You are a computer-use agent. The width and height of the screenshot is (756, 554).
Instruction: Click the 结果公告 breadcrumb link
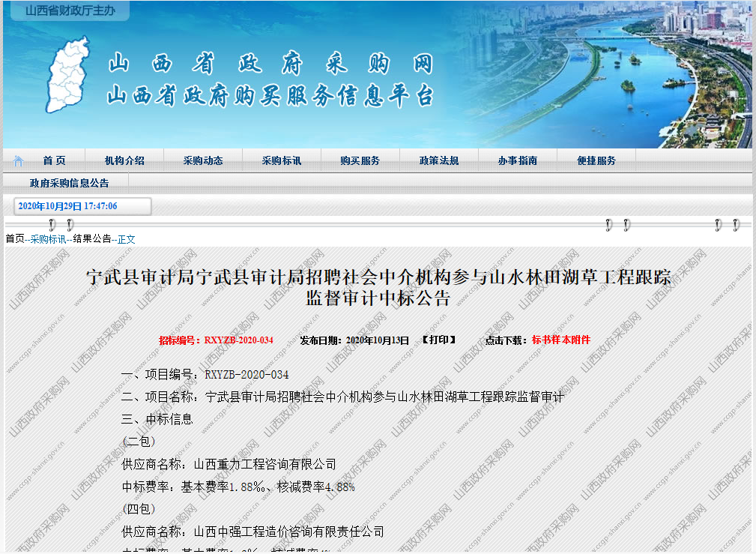(x=91, y=239)
